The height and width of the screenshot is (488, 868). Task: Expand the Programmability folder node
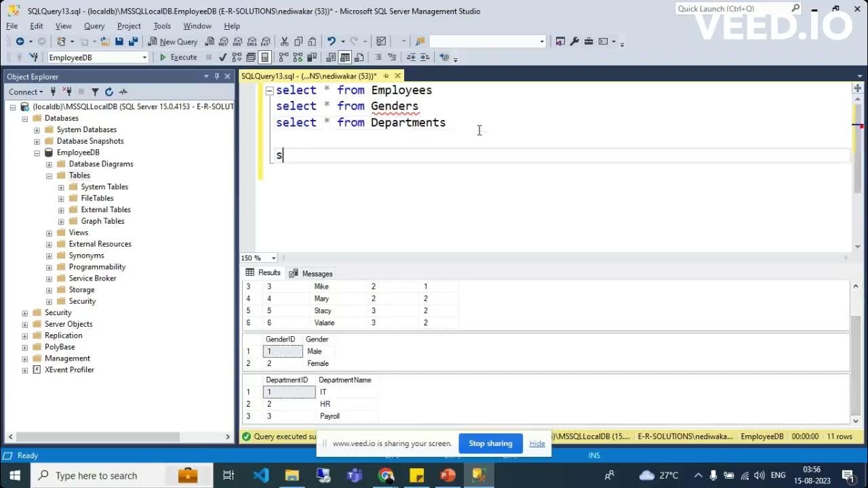point(49,267)
